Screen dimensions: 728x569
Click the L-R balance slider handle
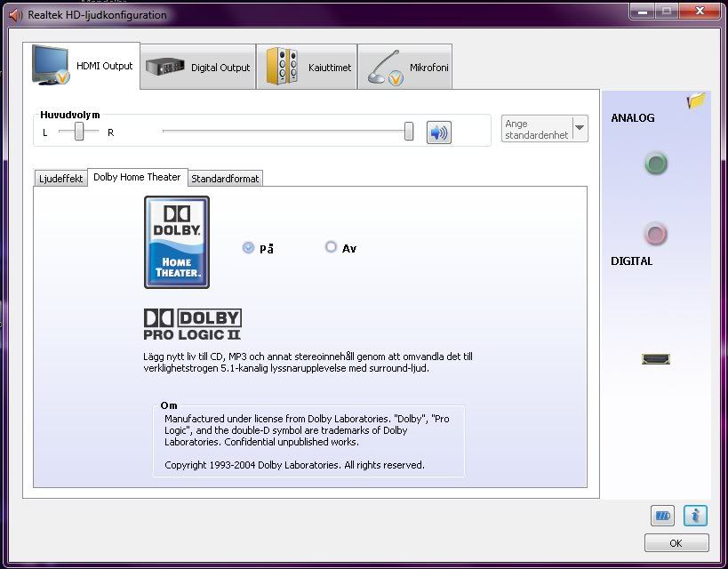coord(79,132)
